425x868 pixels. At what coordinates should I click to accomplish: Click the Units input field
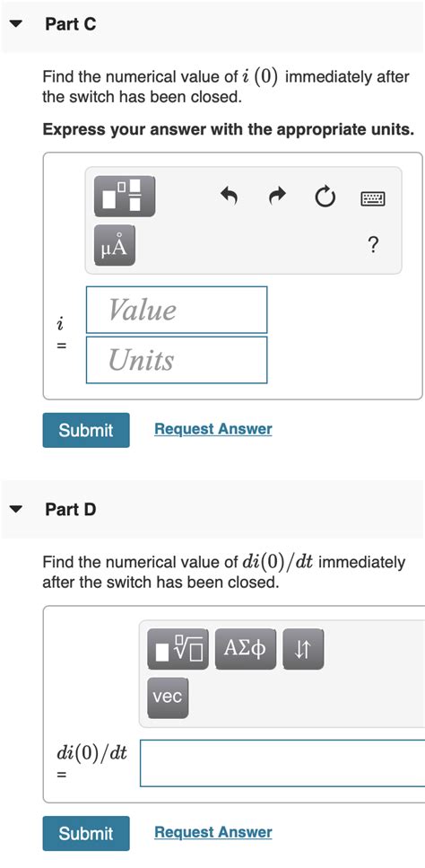point(177,360)
